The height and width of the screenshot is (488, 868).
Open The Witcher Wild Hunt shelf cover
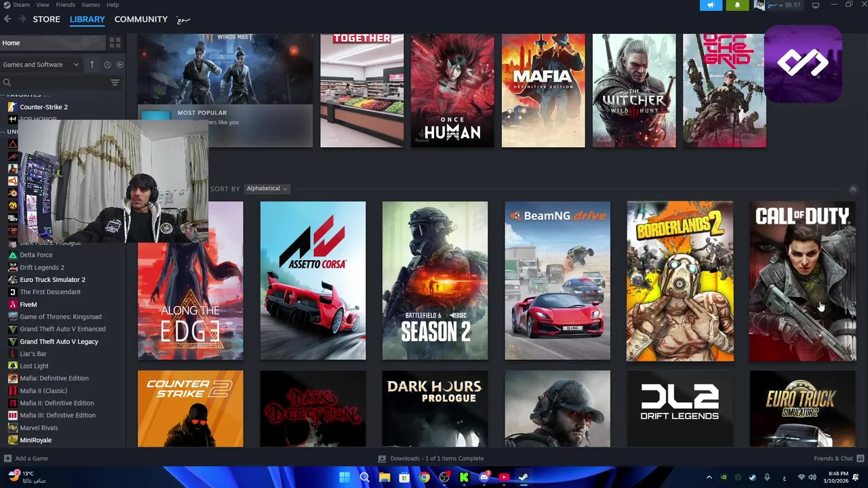click(x=634, y=90)
